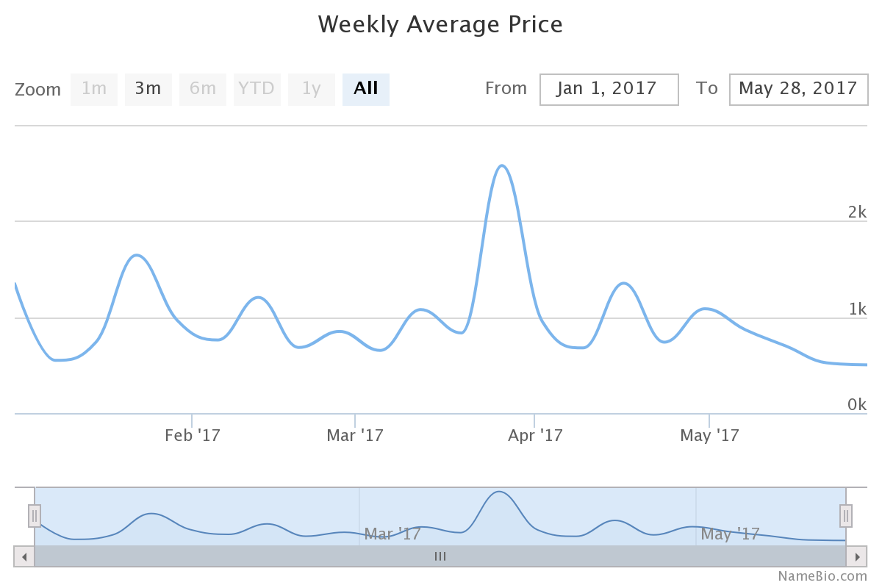
Task: Click the left navigator range handle
Action: point(35,516)
